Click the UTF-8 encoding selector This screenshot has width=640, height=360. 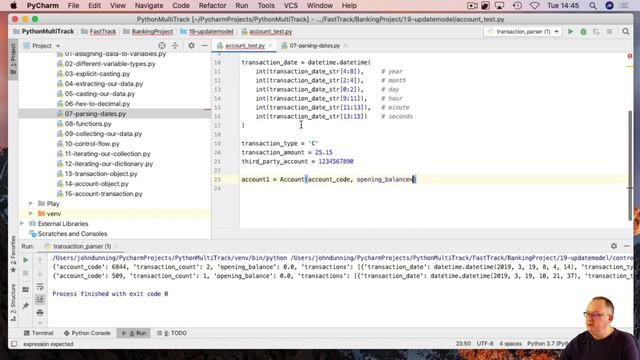485,344
